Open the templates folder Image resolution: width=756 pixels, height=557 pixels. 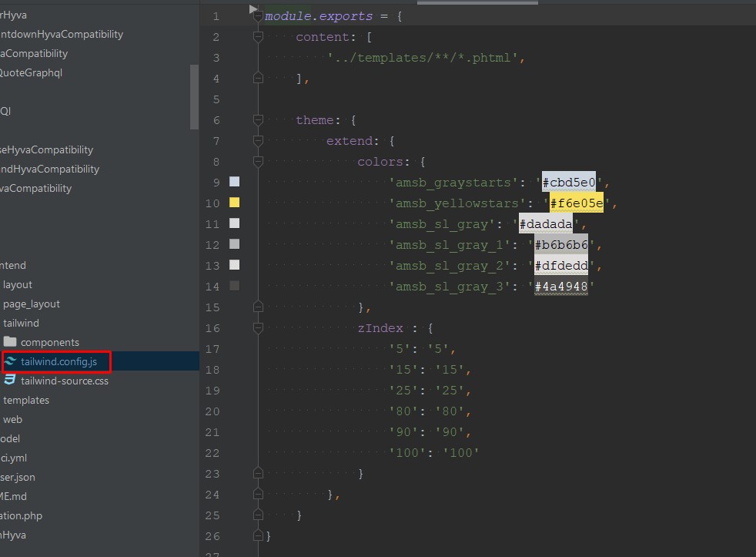26,400
